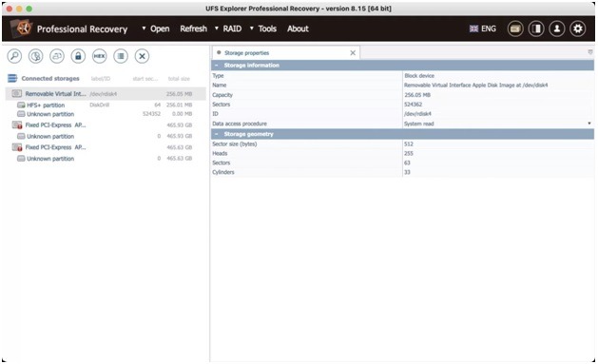Screen dimensions: 598x364
Task: Open the About menu item
Action: 298,29
